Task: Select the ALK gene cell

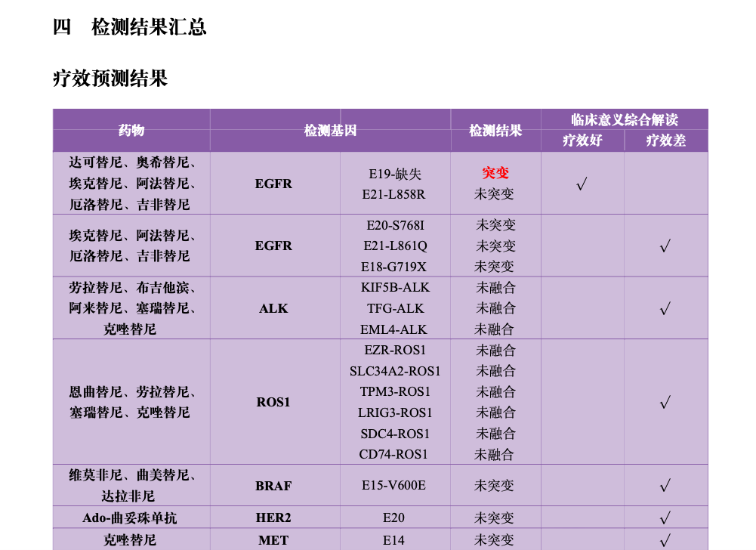Action: coord(273,308)
